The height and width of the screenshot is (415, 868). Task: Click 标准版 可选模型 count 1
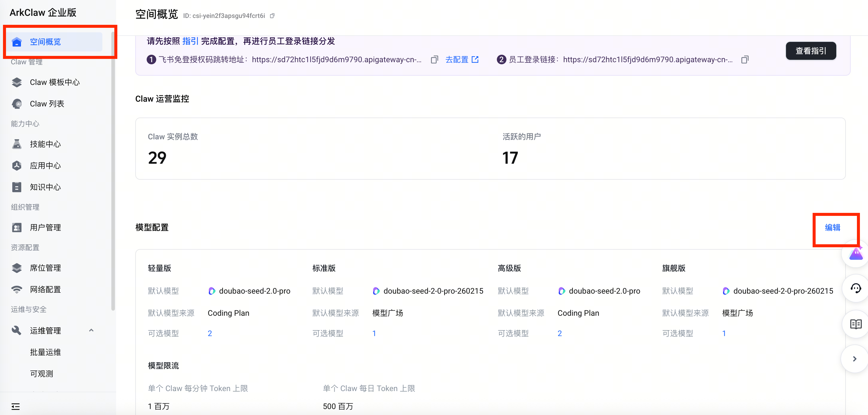(374, 333)
